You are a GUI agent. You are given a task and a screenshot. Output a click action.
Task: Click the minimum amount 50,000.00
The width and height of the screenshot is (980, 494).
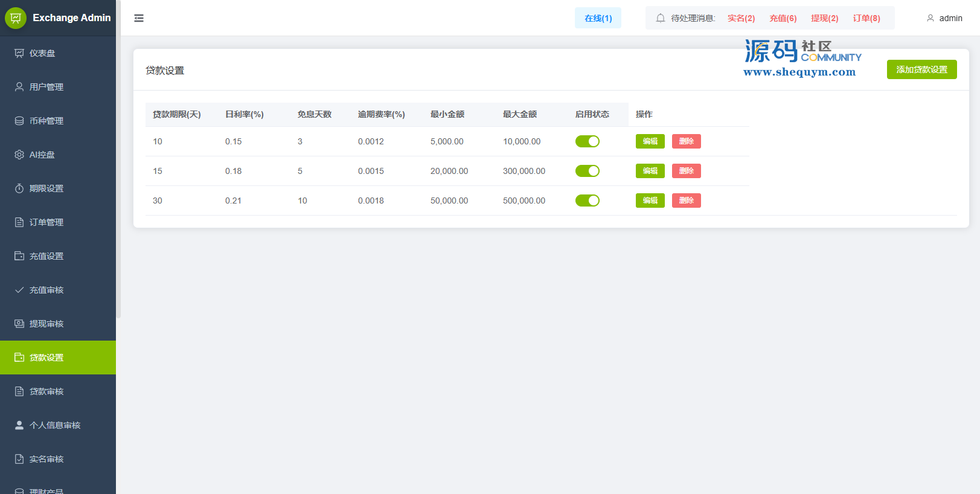[449, 200]
